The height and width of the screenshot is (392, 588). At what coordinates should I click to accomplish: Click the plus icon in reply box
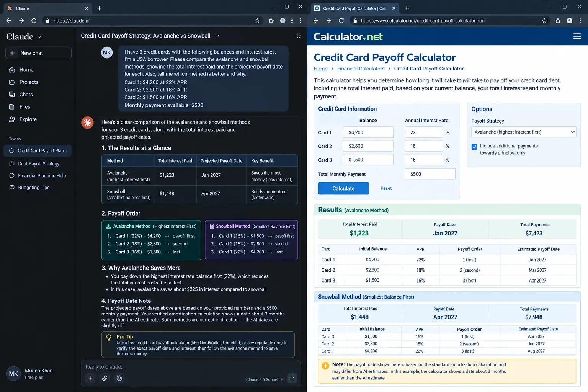(90, 378)
